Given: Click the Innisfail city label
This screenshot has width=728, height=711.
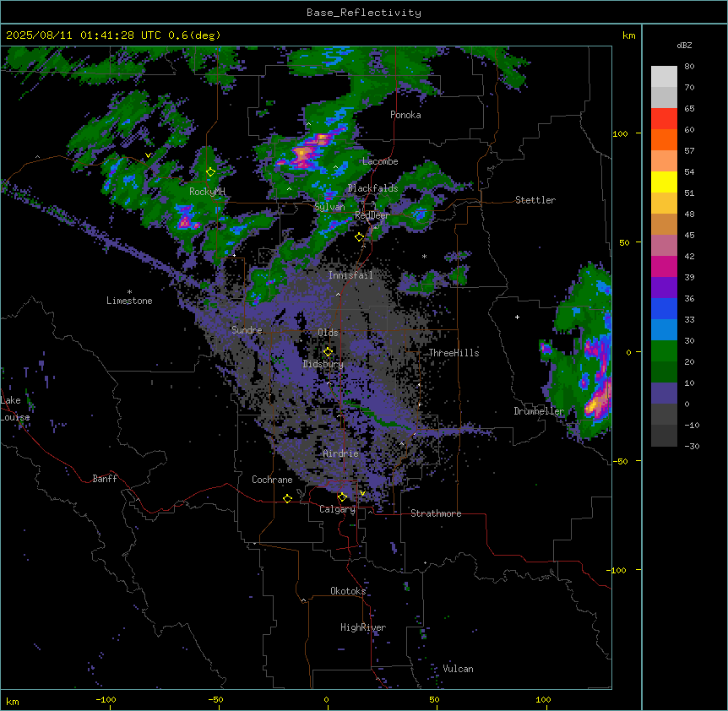Looking at the screenshot, I should (350, 275).
